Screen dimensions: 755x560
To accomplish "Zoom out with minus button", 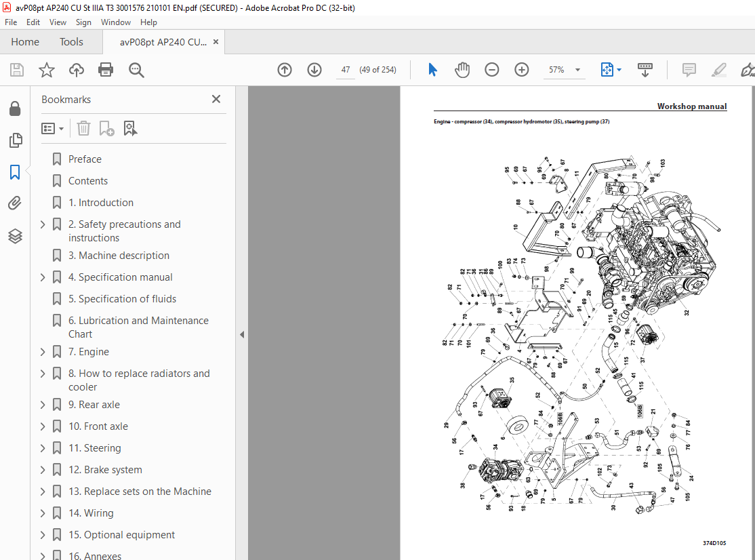I will 491,70.
